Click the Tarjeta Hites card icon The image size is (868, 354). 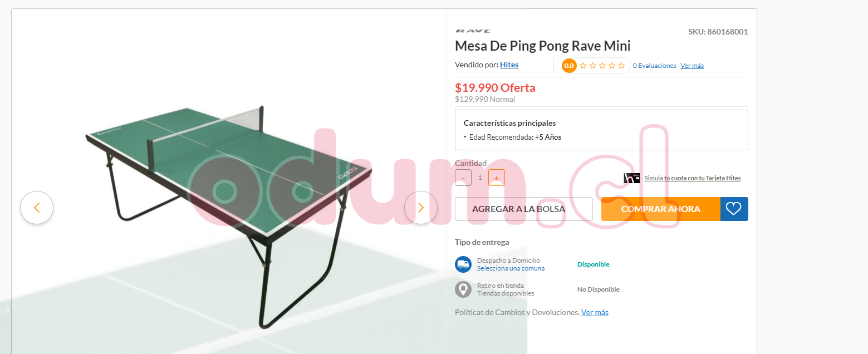(x=632, y=178)
